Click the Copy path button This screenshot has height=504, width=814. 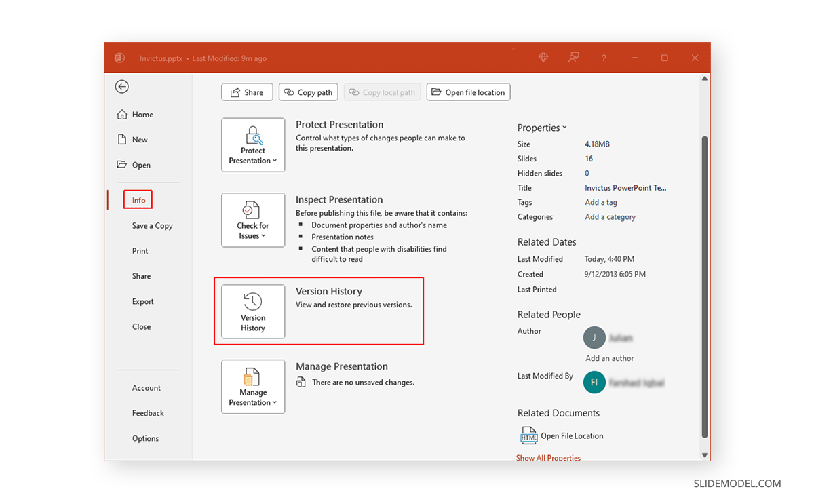[308, 92]
